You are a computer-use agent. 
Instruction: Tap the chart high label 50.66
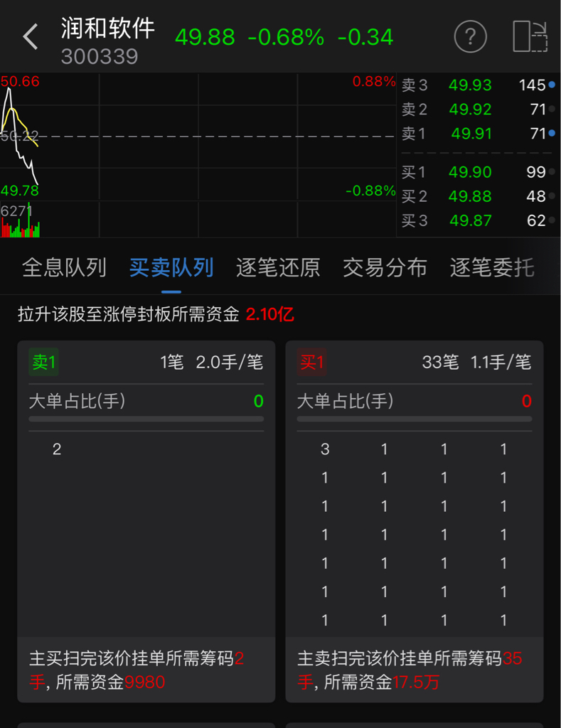[x=20, y=81]
